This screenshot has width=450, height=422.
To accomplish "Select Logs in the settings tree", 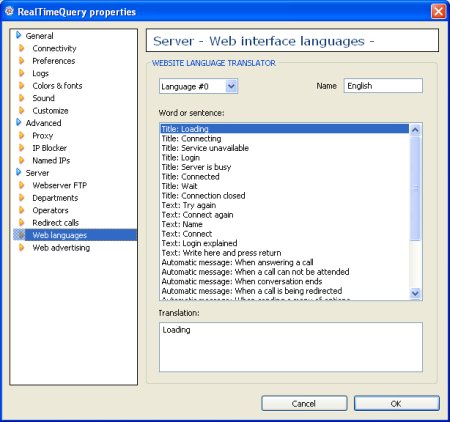I will 40,73.
